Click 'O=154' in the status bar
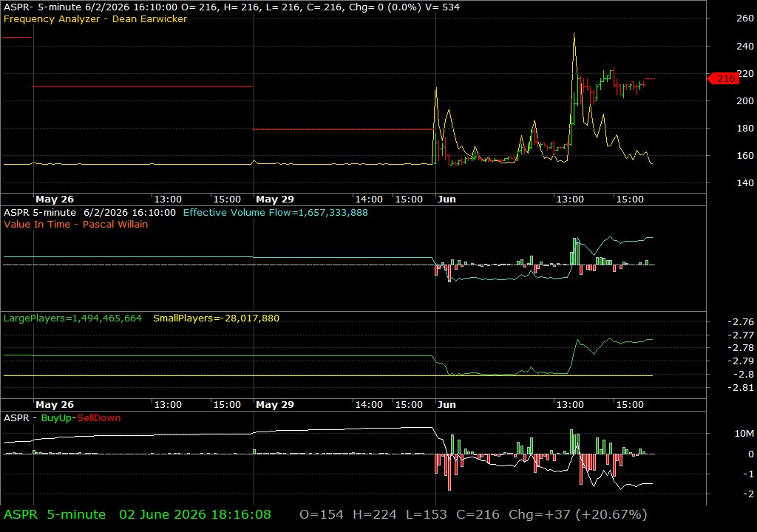Screen dimensions: 757x532 pos(322,514)
